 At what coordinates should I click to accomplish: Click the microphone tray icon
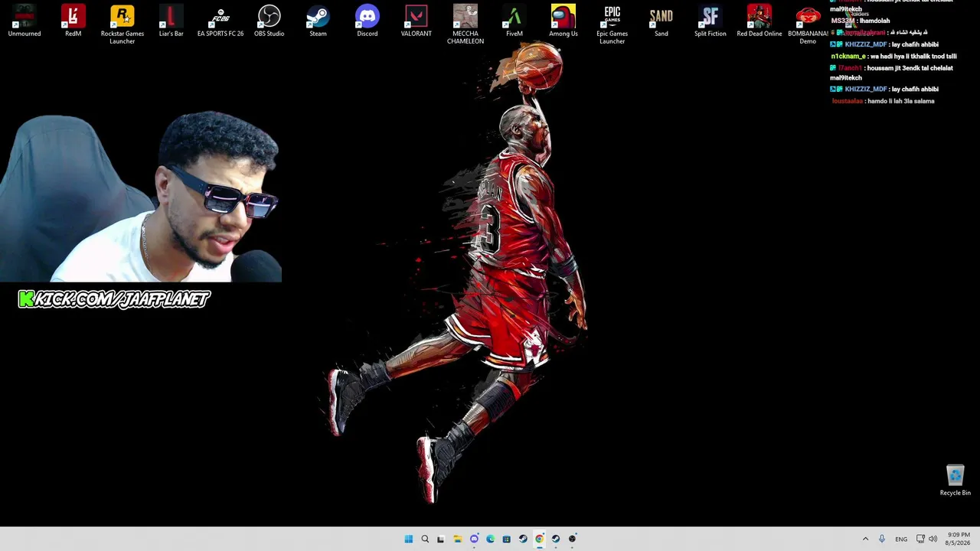coord(882,539)
